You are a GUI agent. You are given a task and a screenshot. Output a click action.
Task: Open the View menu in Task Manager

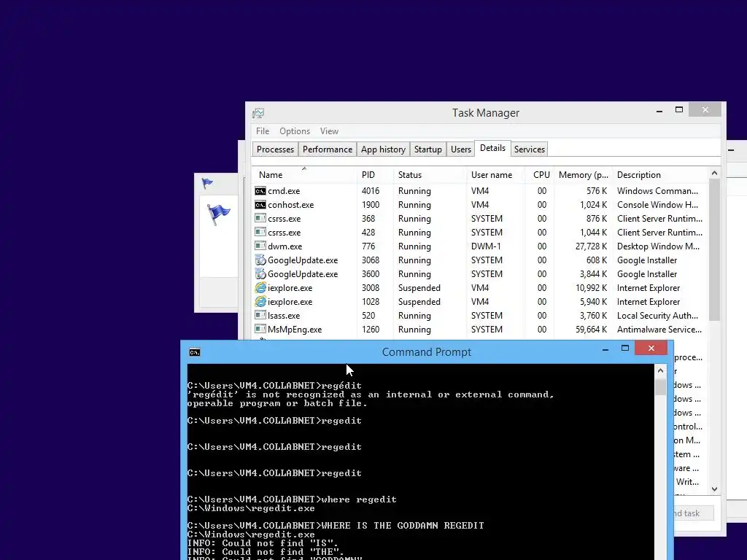tap(329, 131)
